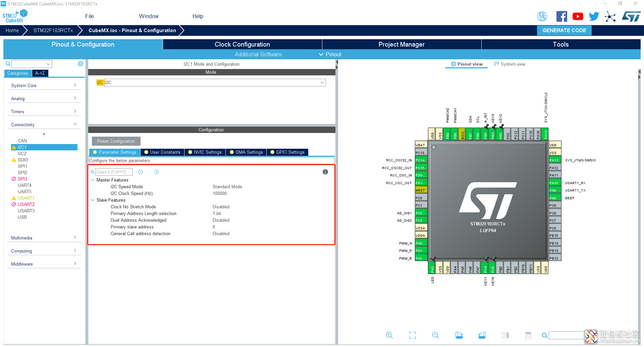The width and height of the screenshot is (644, 347).
Task: Expand the Multimedia category
Action: (x=44, y=238)
